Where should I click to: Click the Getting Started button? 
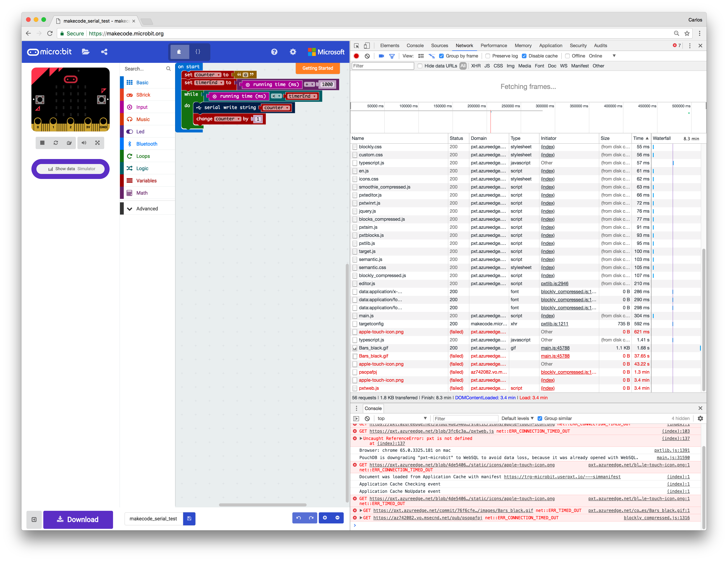317,68
